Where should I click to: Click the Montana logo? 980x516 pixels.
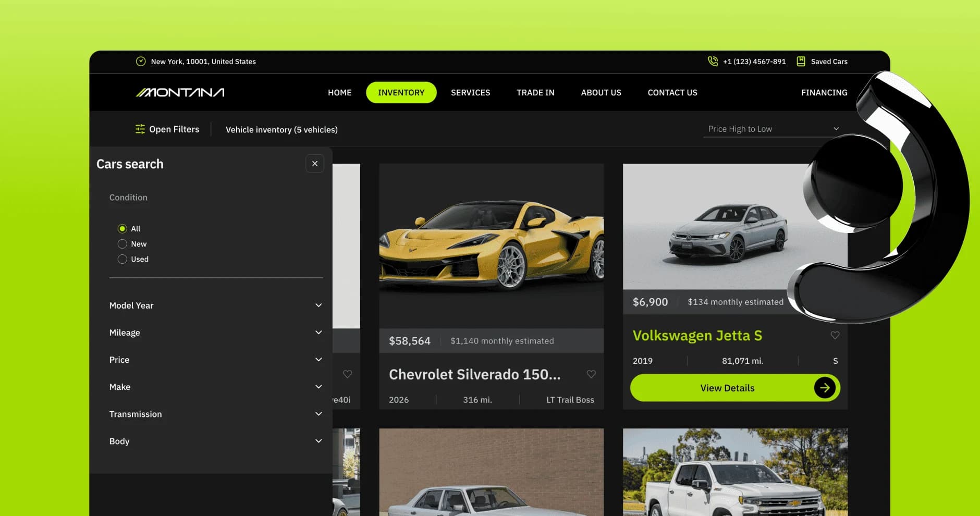180,92
